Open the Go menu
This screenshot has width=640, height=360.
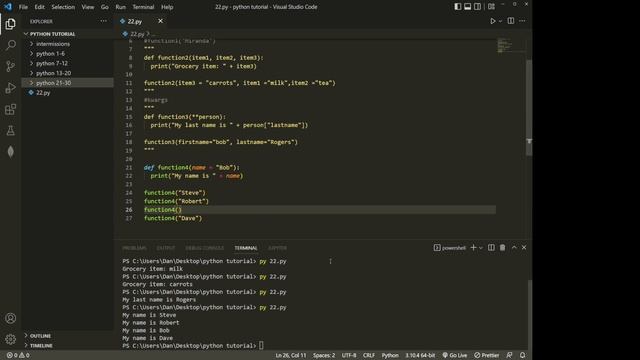click(104, 7)
